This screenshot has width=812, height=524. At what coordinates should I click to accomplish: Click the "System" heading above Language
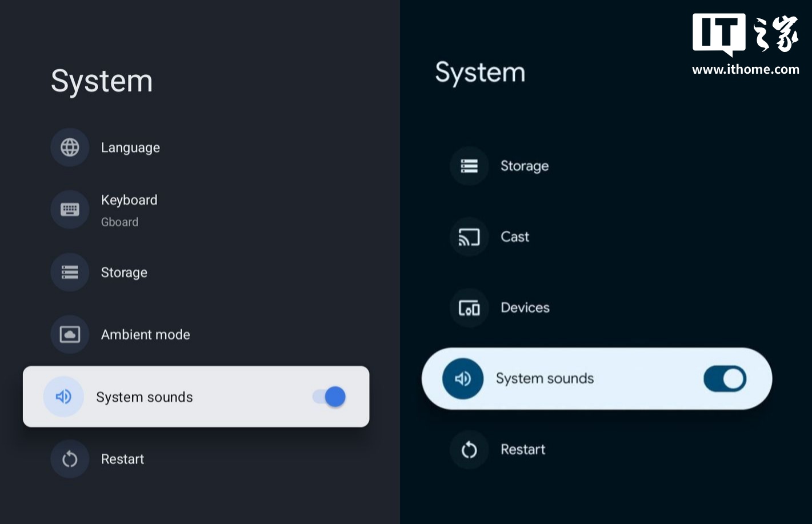click(102, 81)
